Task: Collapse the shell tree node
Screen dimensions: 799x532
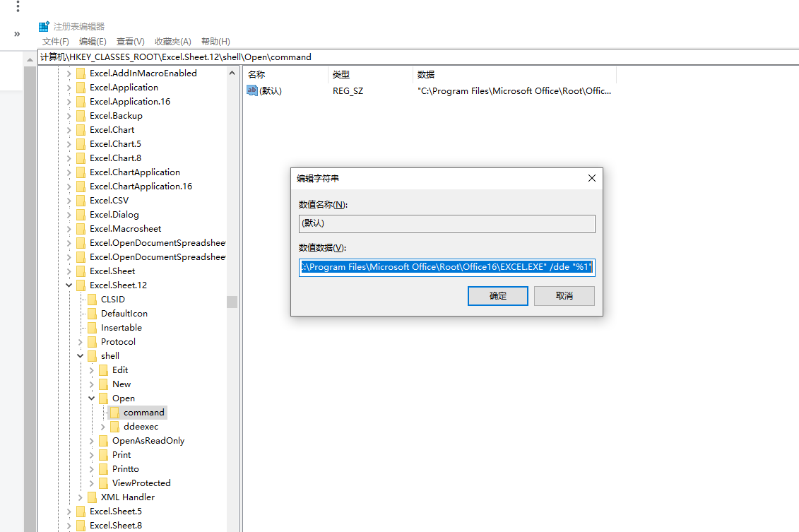Action: coord(80,355)
